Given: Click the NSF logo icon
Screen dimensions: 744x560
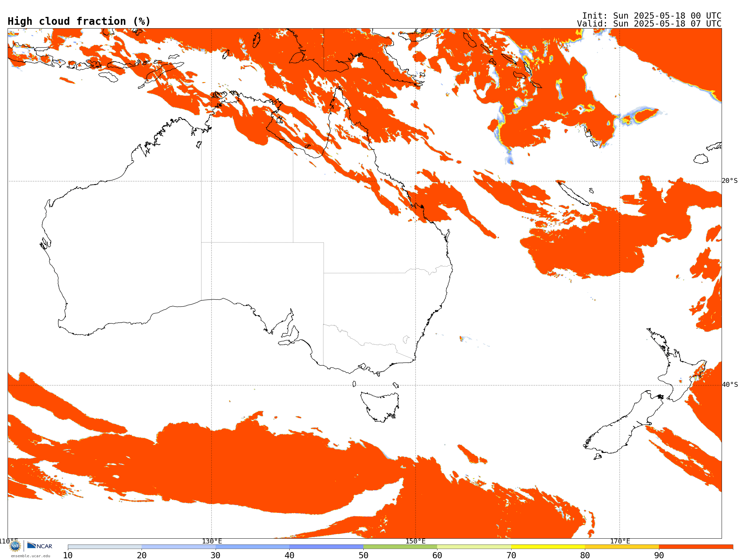Looking at the screenshot, I should 15,546.
